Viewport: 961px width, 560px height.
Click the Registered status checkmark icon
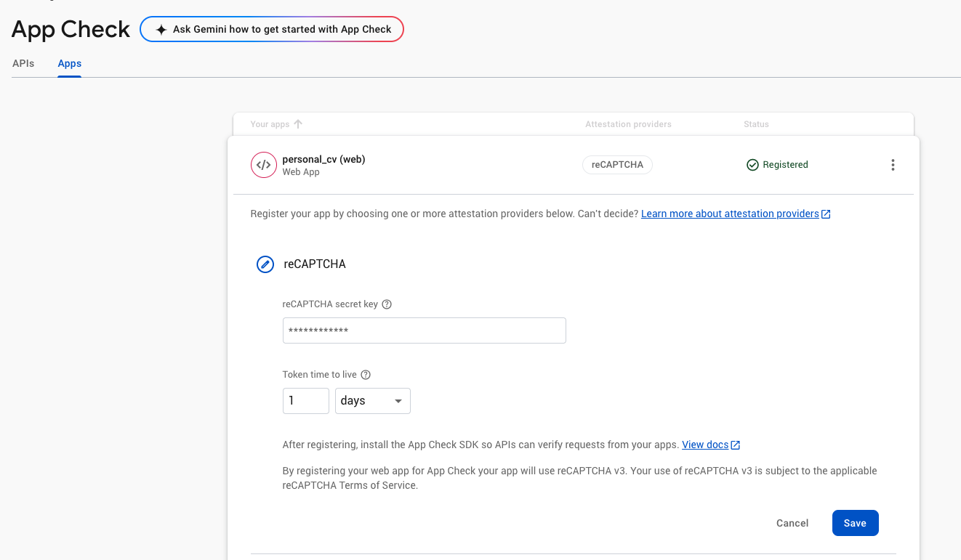(x=753, y=165)
